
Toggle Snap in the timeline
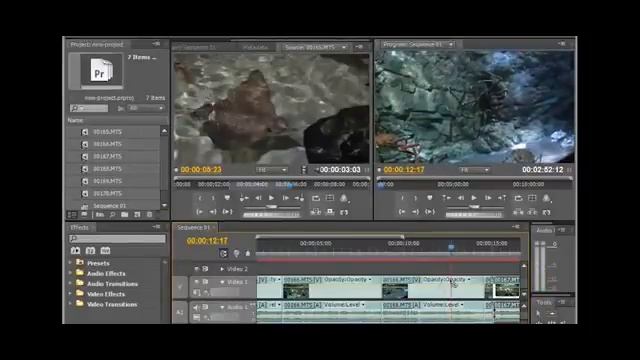click(223, 253)
